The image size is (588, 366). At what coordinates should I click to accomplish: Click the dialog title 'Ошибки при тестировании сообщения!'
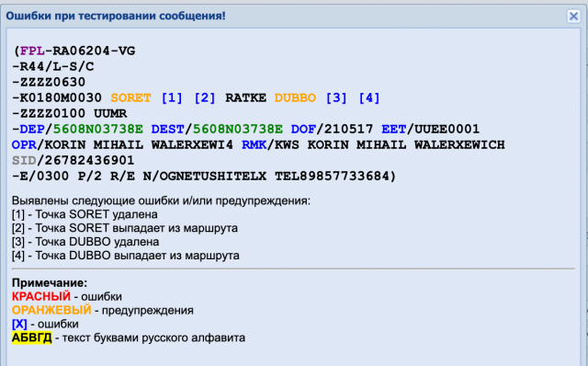116,17
